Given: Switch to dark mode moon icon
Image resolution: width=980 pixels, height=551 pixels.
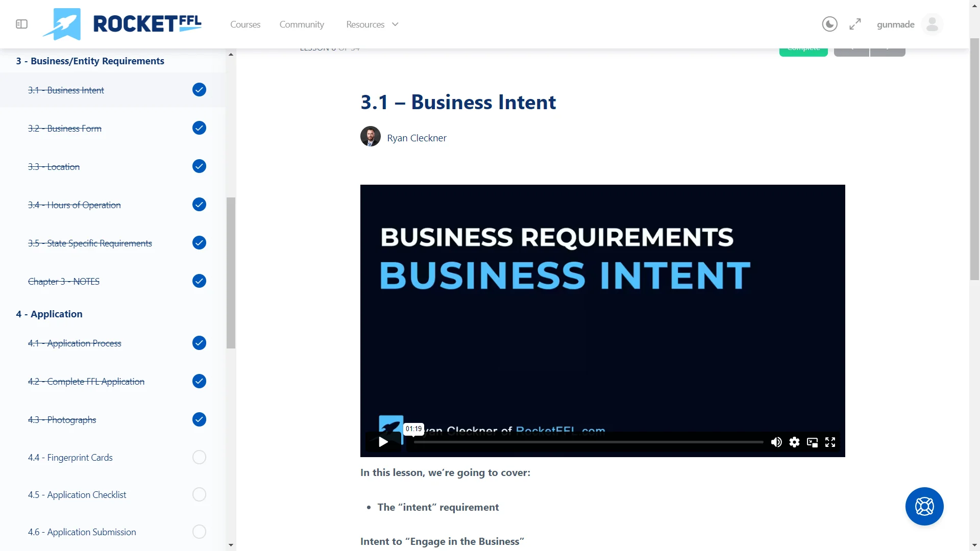Looking at the screenshot, I should click(829, 24).
